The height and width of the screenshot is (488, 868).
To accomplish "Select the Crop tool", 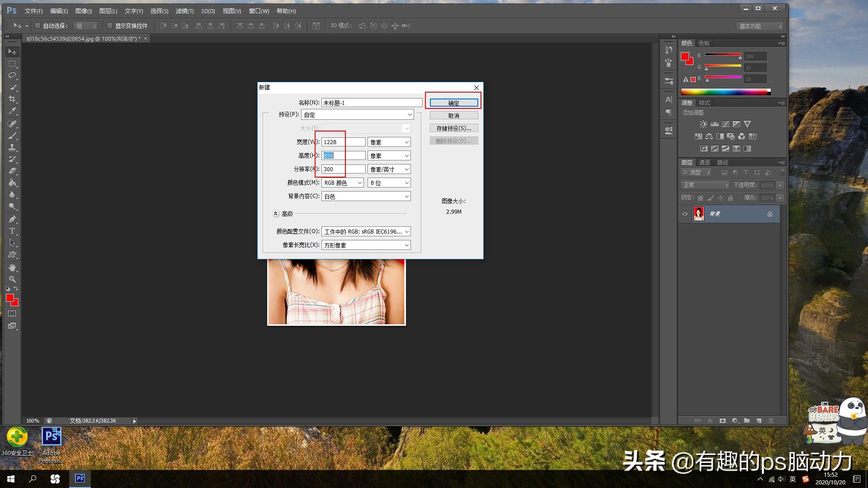I will pyautogui.click(x=12, y=99).
